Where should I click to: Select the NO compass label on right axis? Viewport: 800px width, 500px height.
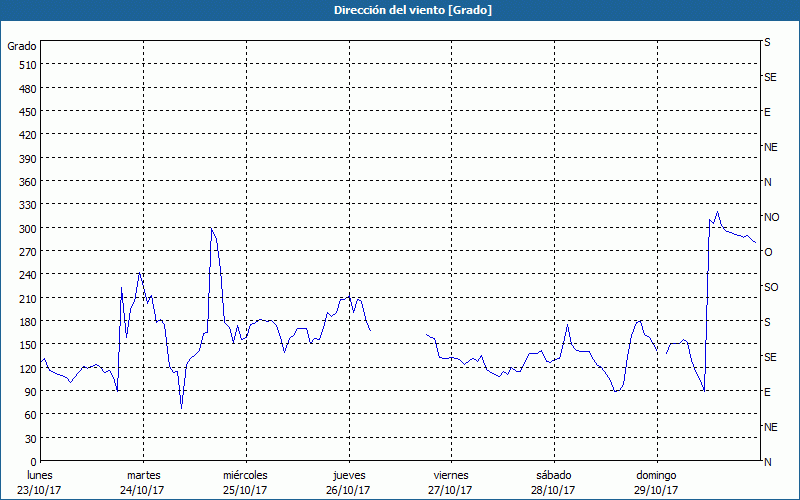771,217
